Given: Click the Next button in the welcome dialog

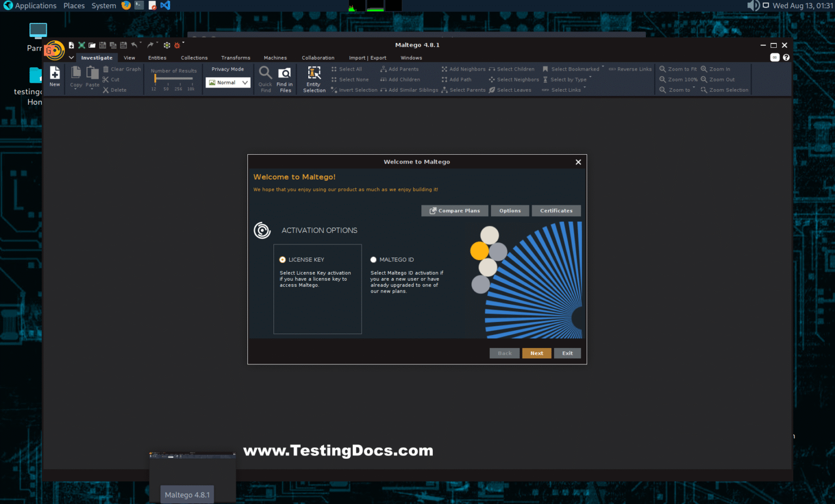Looking at the screenshot, I should coord(536,353).
